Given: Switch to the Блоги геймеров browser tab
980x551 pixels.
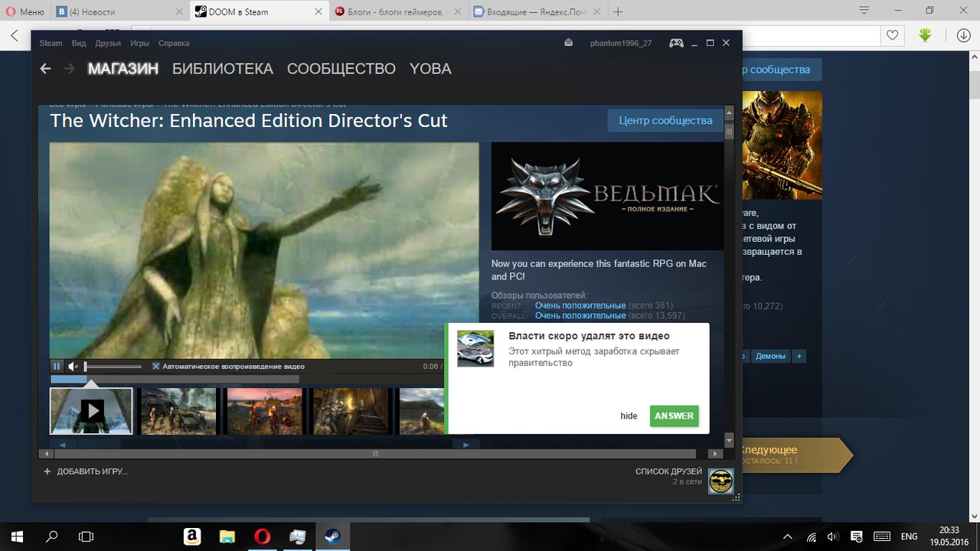Looking at the screenshot, I should [397, 11].
